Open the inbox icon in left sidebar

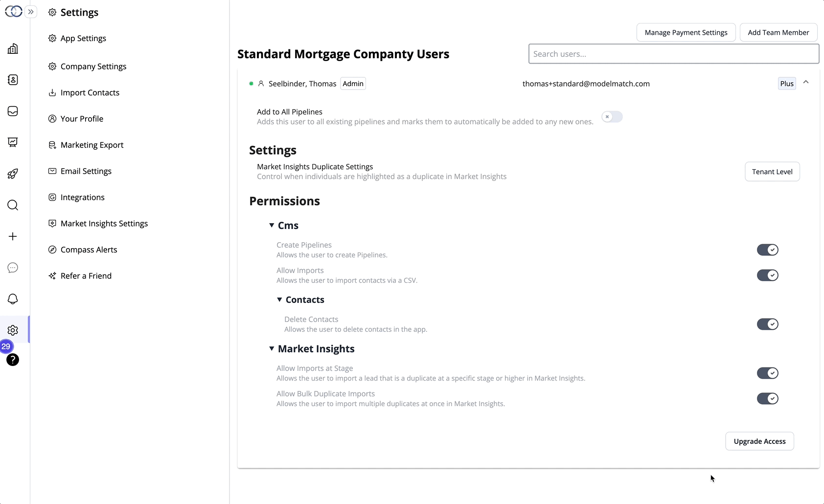tap(13, 111)
